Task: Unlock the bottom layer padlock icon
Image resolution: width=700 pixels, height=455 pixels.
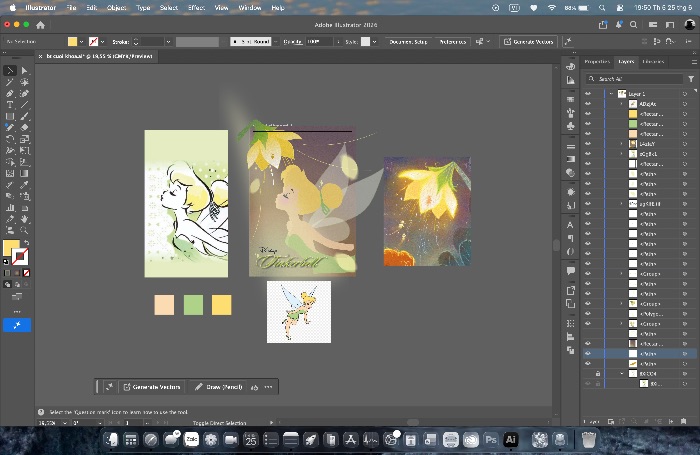Action: point(598,374)
